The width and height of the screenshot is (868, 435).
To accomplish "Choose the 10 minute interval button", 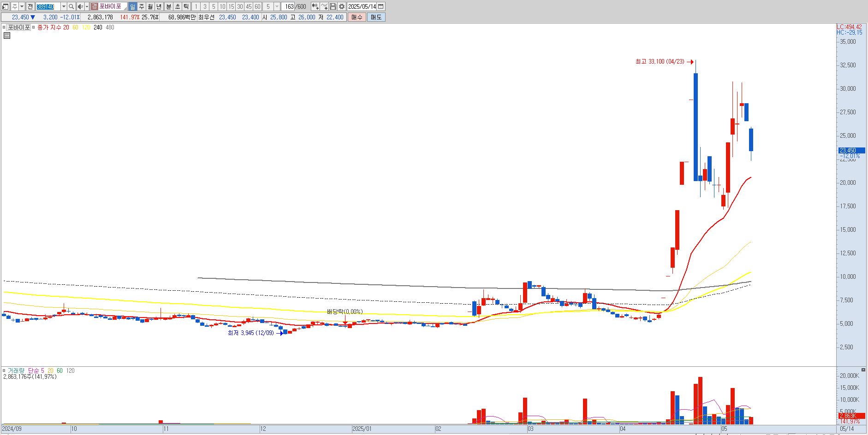I will coord(222,6).
